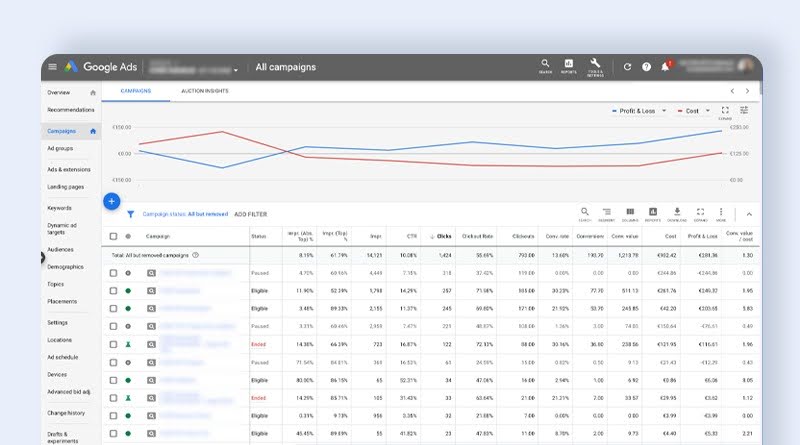800x445 pixels.
Task: Switch to the Campaigns tab
Action: tap(136, 91)
